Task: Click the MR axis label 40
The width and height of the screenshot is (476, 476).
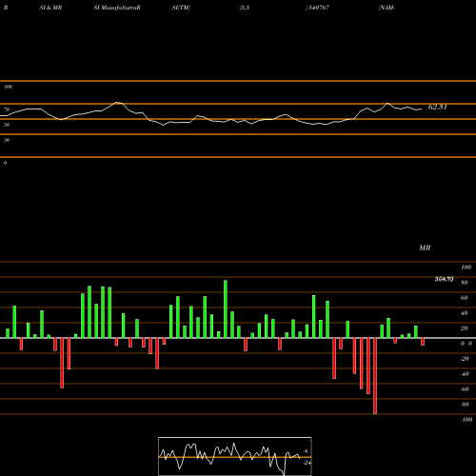Action: click(465, 313)
